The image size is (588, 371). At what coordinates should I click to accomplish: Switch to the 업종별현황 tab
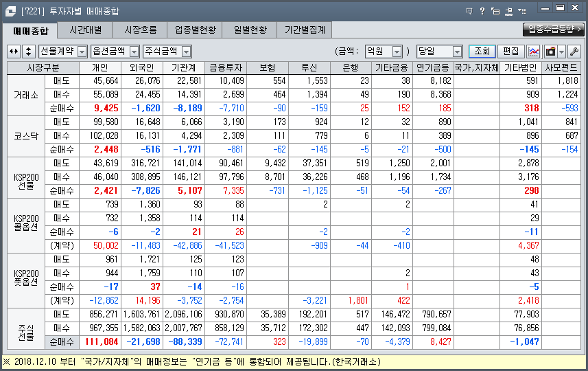[195, 30]
